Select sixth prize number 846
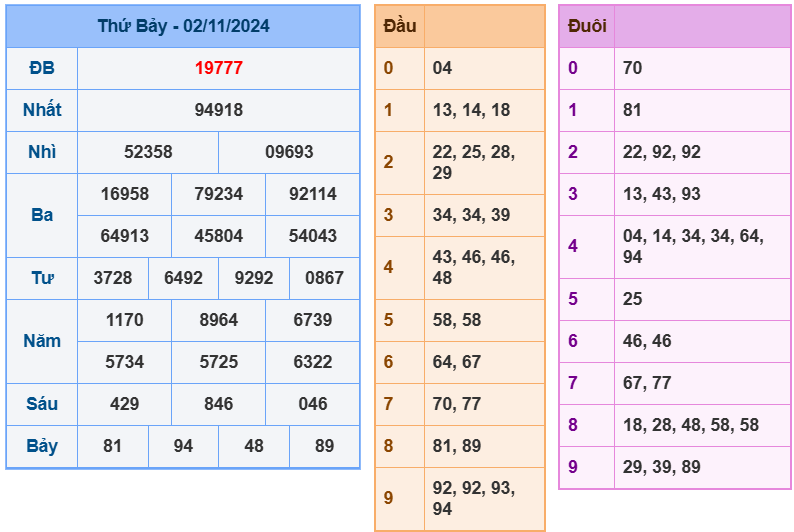This screenshot has width=794, height=532. [218, 404]
